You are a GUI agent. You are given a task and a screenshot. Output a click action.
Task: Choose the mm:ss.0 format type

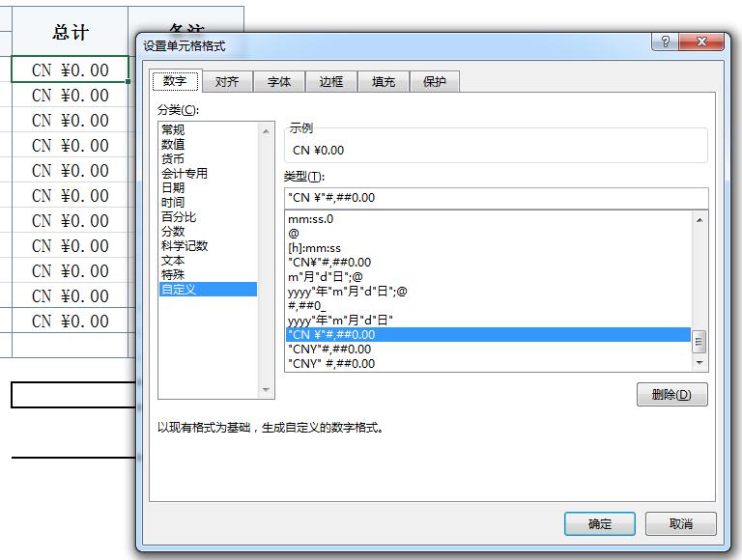coord(488,219)
